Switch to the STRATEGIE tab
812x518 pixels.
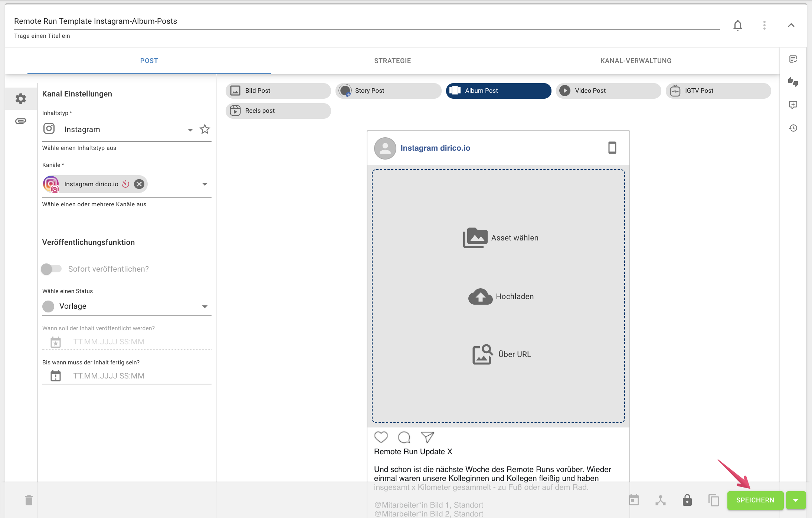click(x=392, y=61)
